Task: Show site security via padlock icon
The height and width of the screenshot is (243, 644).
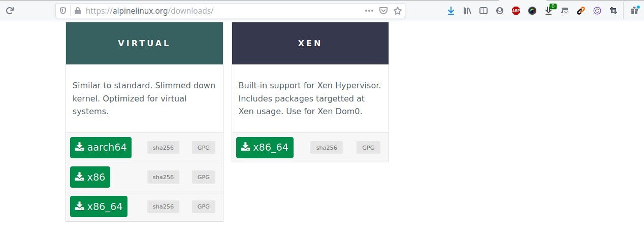Action: [77, 11]
